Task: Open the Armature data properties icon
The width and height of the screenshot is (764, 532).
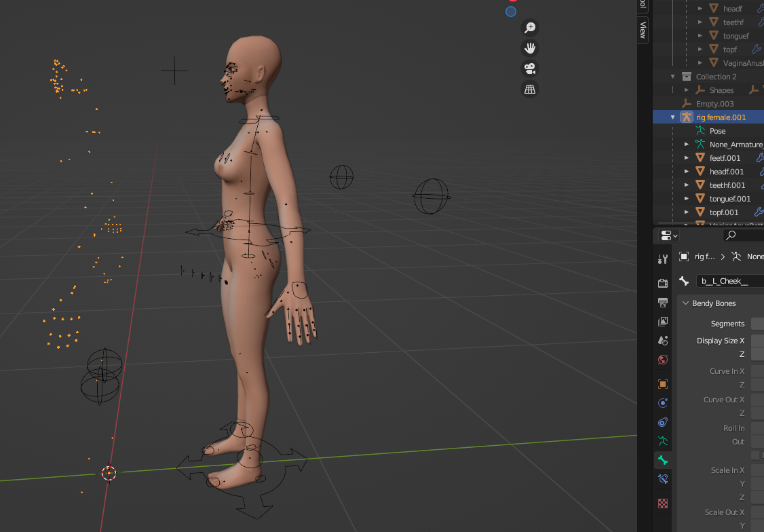Action: pyautogui.click(x=663, y=441)
